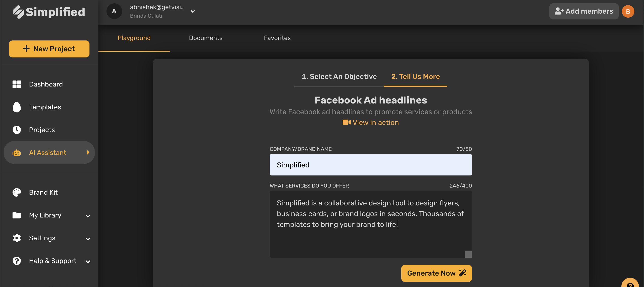The height and width of the screenshot is (287, 644).
Task: Select the Tell Us More step
Action: (x=415, y=76)
